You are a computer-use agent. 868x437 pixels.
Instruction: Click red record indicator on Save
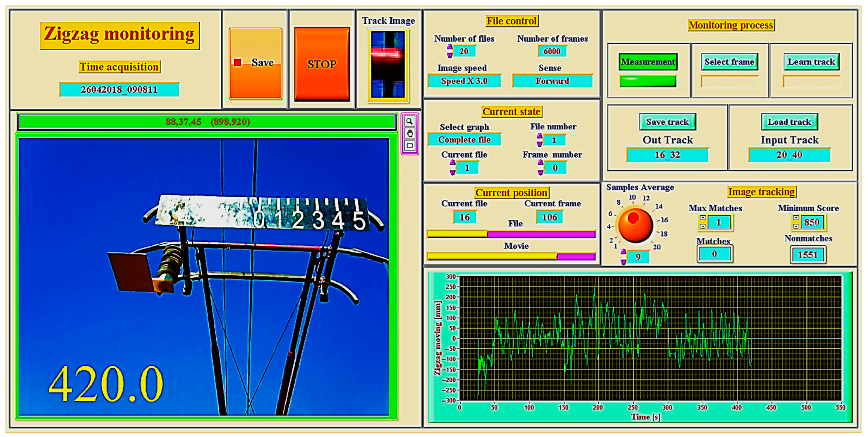[238, 62]
